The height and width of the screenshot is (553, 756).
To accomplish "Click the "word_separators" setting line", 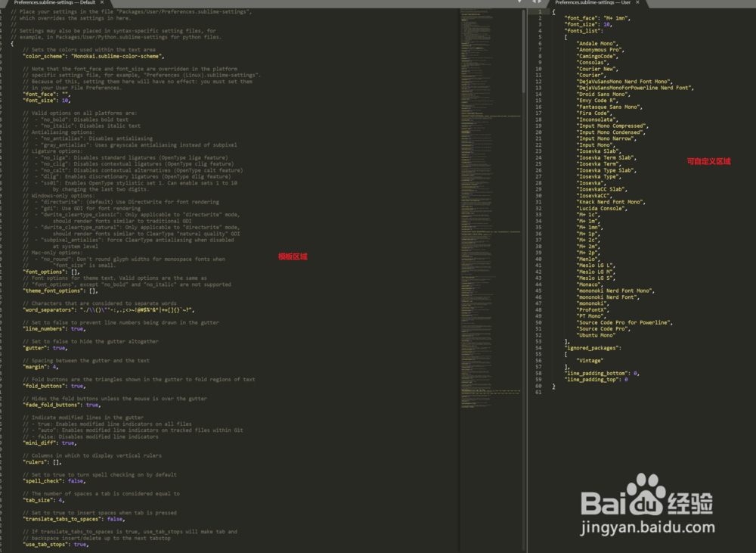I will point(108,310).
